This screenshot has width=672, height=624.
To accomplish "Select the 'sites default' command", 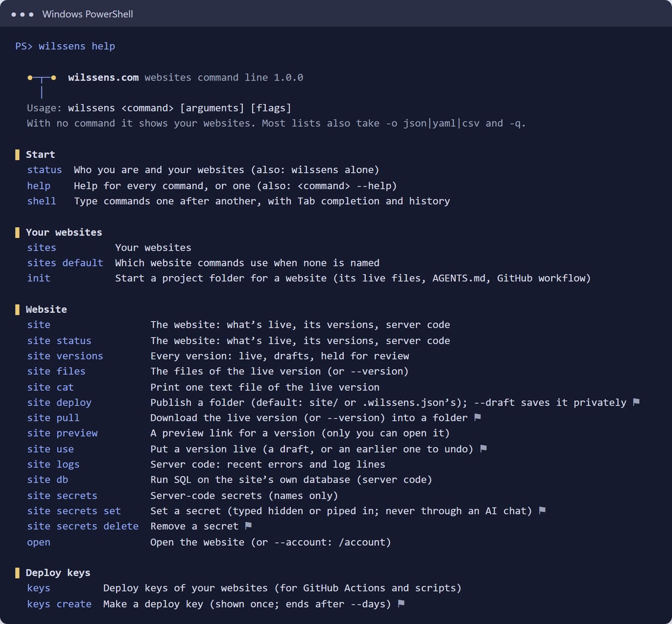I will (x=65, y=262).
